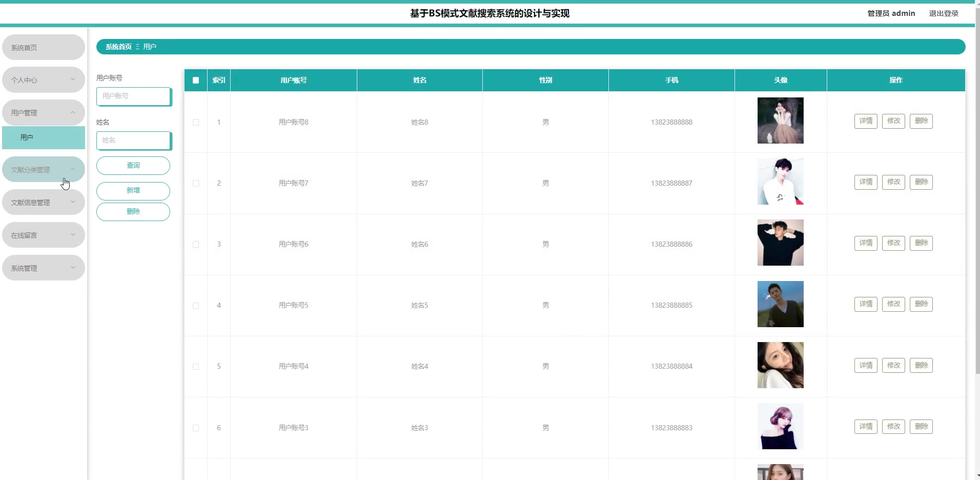
Task: View 详情 for 用户账号6
Action: coord(866,243)
